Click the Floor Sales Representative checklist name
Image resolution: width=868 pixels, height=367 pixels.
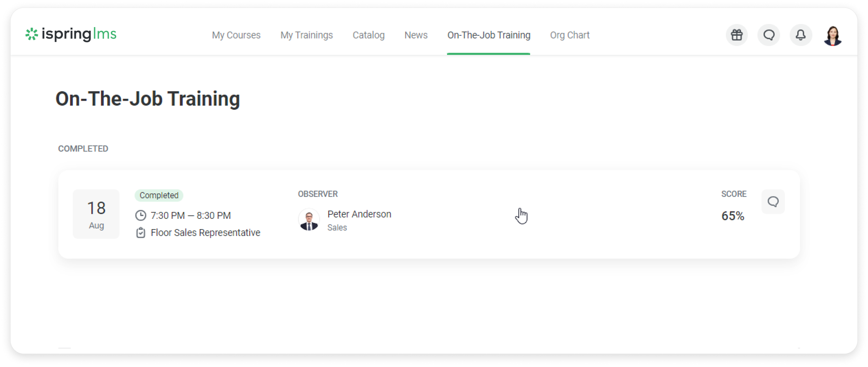[x=205, y=233]
